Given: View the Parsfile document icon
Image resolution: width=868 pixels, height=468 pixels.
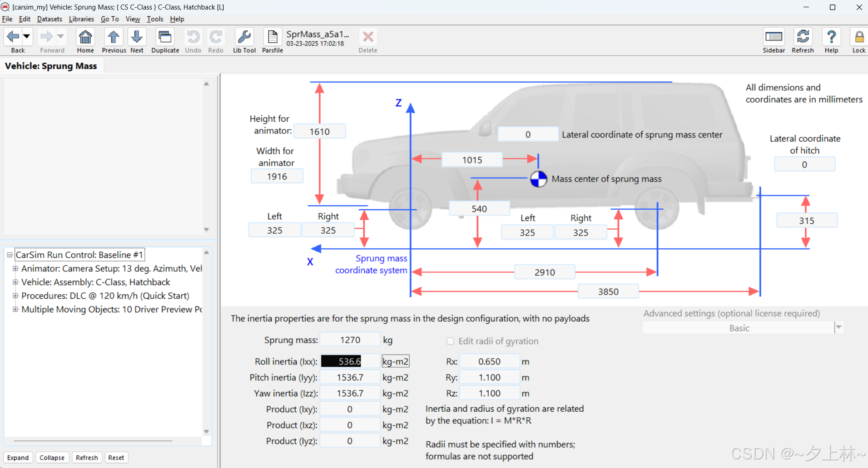Looking at the screenshot, I should click(273, 36).
